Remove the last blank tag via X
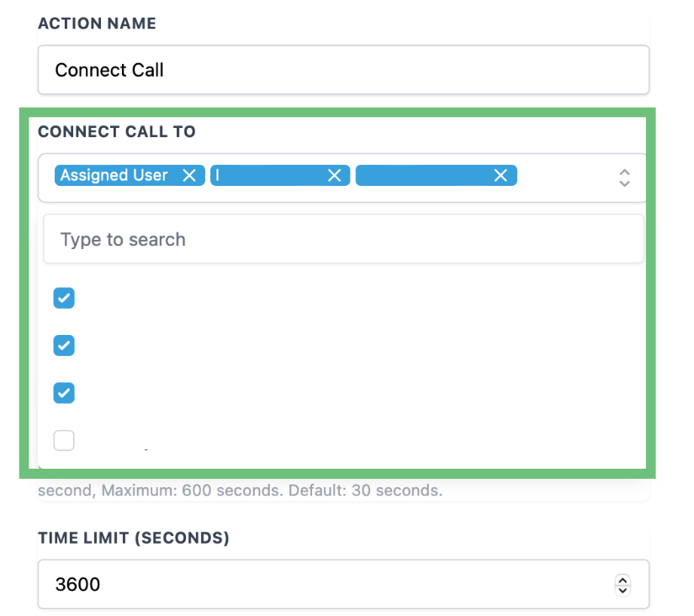 [x=501, y=175]
